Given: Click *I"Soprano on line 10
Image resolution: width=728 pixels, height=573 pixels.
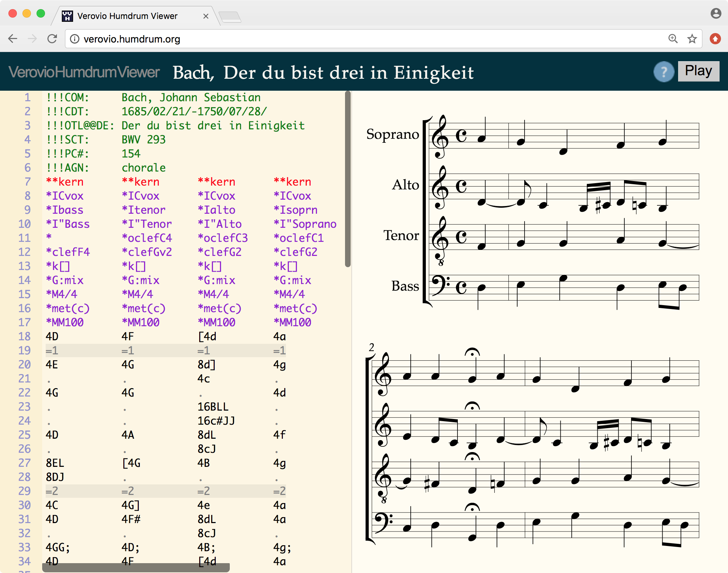Looking at the screenshot, I should [x=305, y=224].
